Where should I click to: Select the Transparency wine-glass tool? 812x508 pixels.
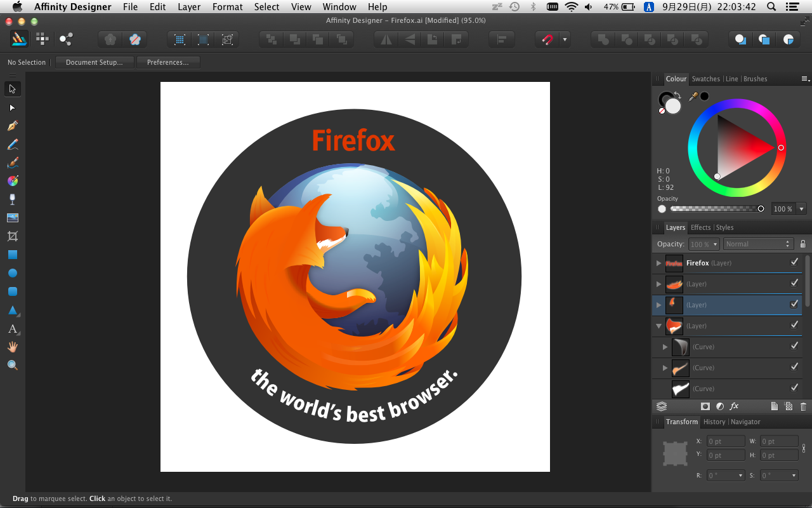tap(12, 199)
